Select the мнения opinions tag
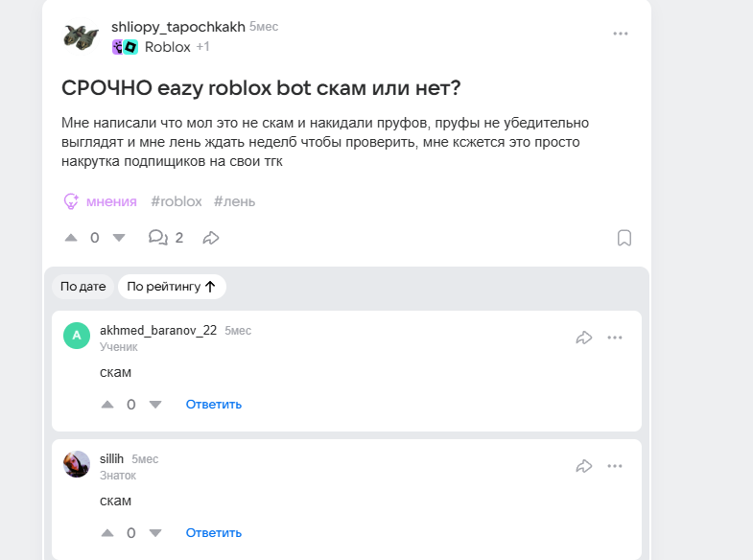 click(x=101, y=201)
